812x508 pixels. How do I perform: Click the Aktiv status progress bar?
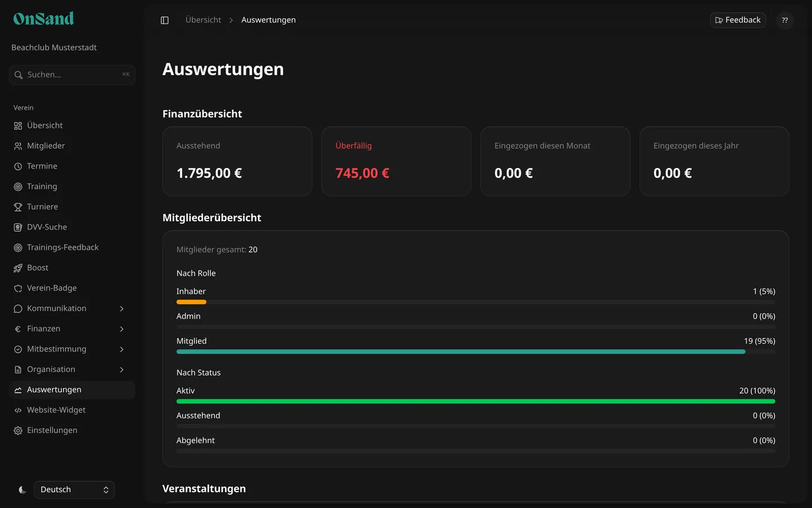[x=476, y=401]
